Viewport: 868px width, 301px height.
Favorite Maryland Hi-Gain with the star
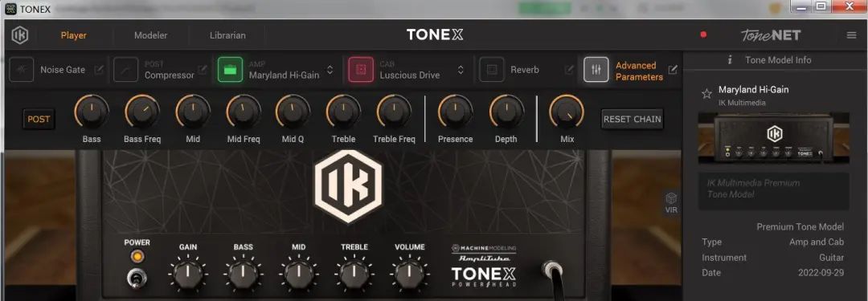(707, 93)
